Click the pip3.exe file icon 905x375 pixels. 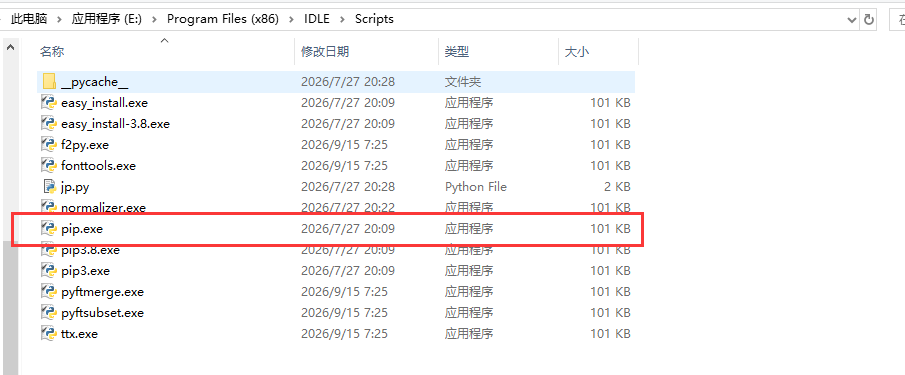click(x=48, y=271)
